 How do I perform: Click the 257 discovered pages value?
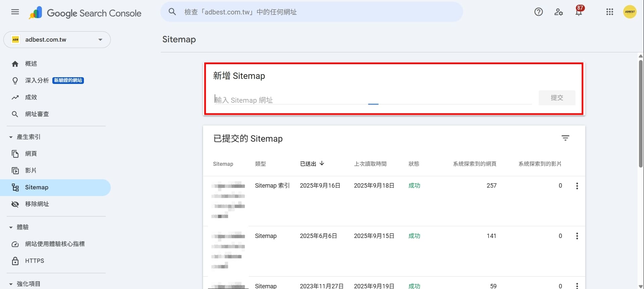pos(492,186)
